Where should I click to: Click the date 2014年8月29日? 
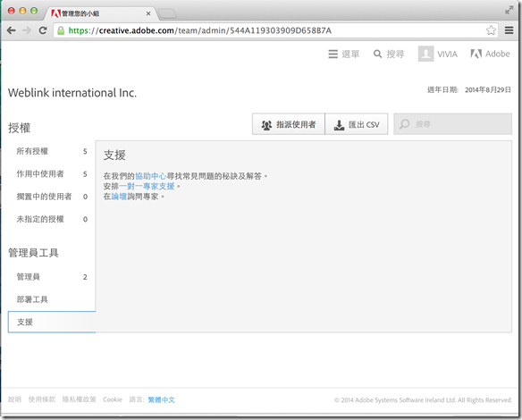coord(488,90)
